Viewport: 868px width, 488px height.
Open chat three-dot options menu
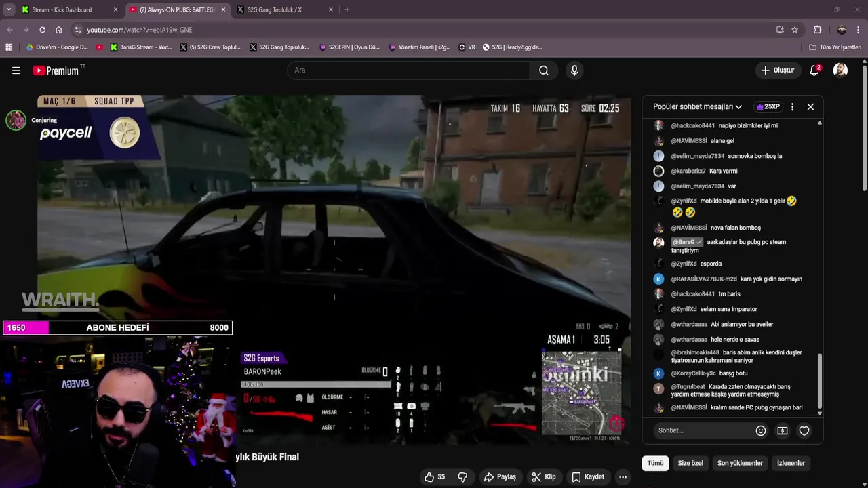(x=792, y=107)
